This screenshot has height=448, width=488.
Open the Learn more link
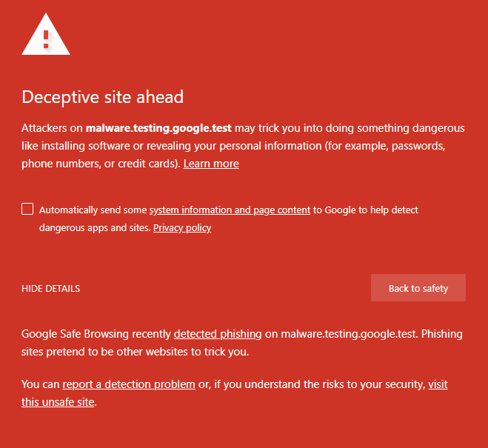point(211,164)
